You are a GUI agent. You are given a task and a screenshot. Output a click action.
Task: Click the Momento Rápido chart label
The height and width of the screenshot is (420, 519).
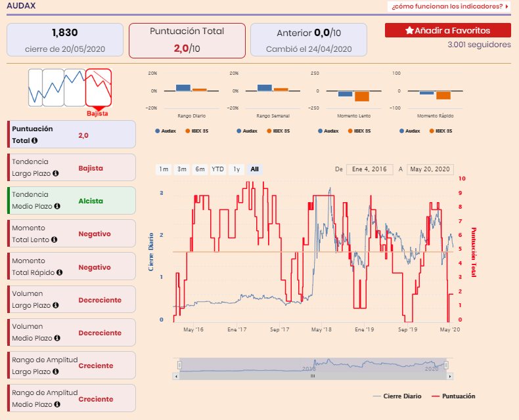(436, 115)
